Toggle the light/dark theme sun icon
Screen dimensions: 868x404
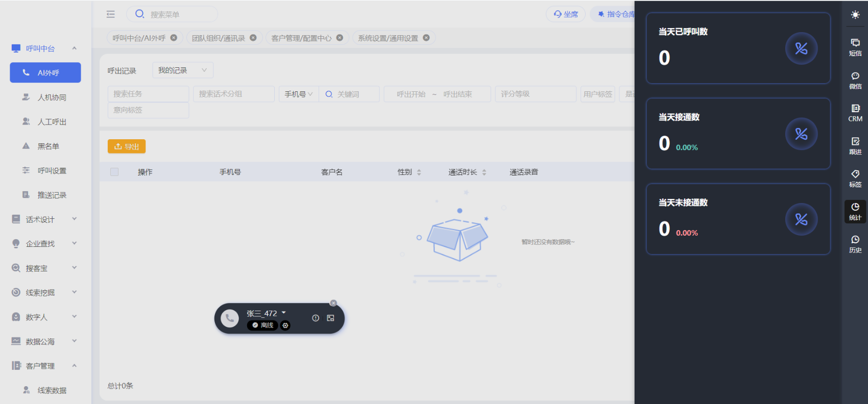(855, 15)
